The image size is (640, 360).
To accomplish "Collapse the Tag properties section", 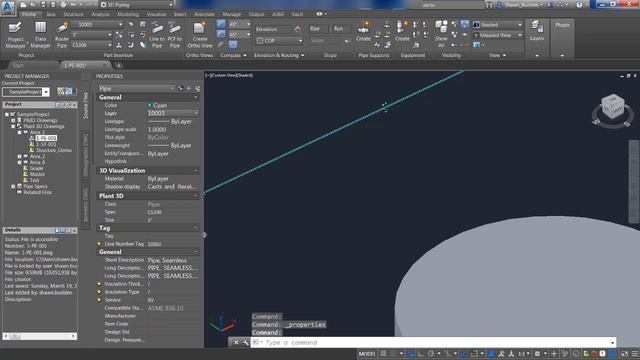I will coord(196,228).
